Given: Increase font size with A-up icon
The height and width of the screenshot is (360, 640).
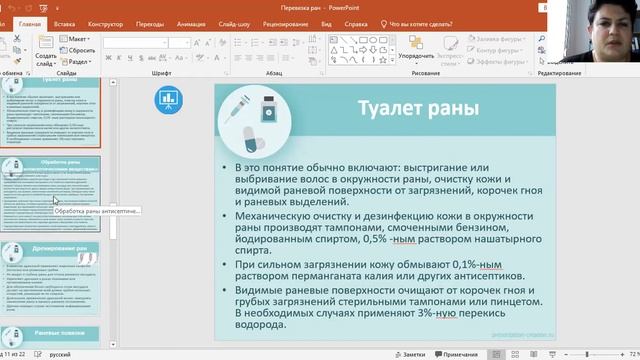Looking at the screenshot, I should pyautogui.click(x=197, y=43).
